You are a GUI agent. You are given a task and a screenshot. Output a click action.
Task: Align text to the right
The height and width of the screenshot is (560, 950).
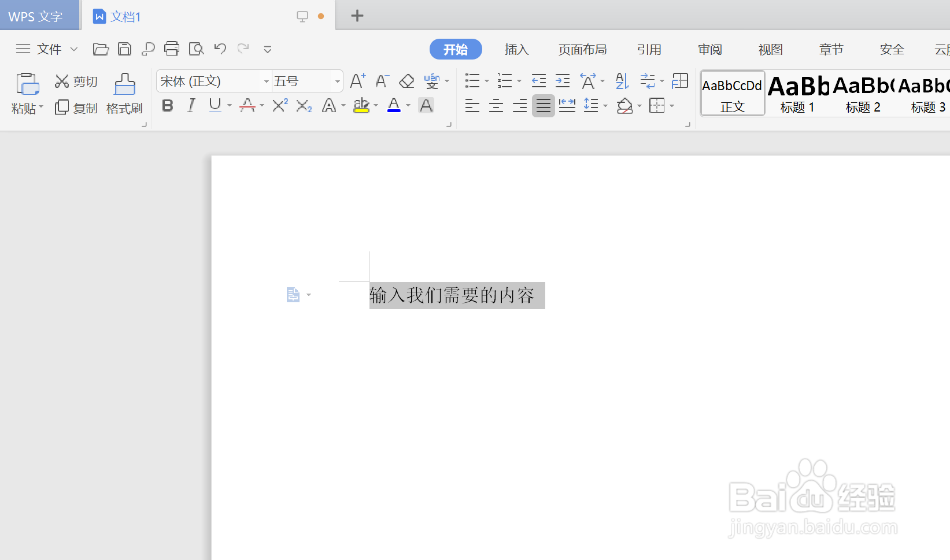pos(520,106)
